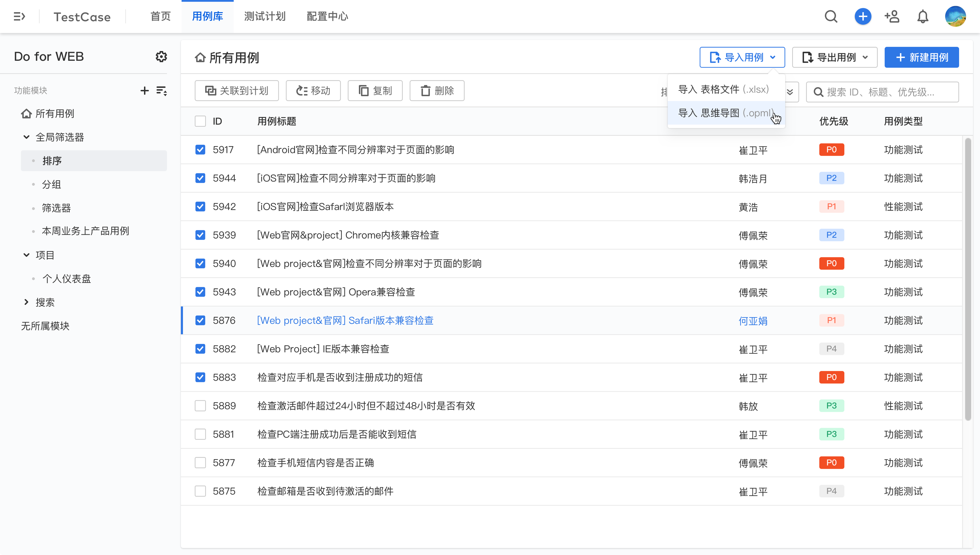Check the case 5889 checkbox
The height and width of the screenshot is (555, 980).
pyautogui.click(x=200, y=406)
